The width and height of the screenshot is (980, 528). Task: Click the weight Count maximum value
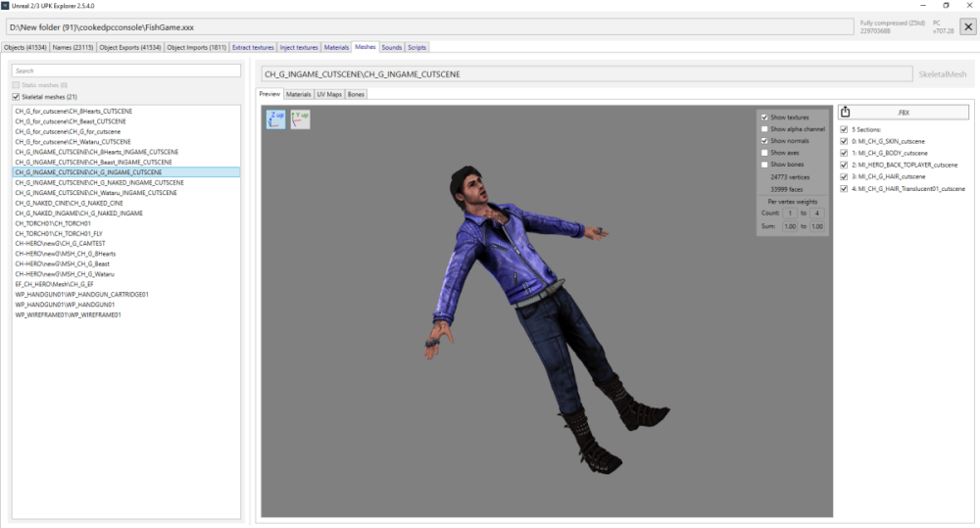(816, 214)
